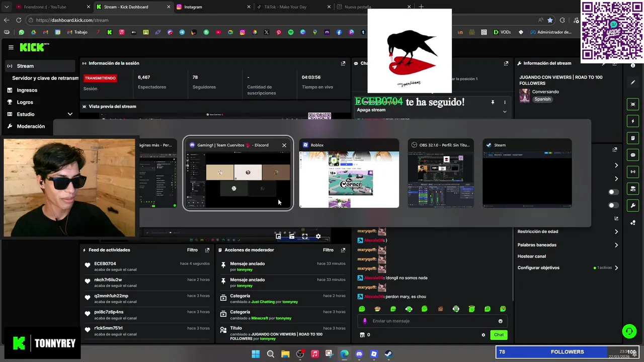
Task: Open Configurar objetivos arrow
Action: (x=616, y=268)
